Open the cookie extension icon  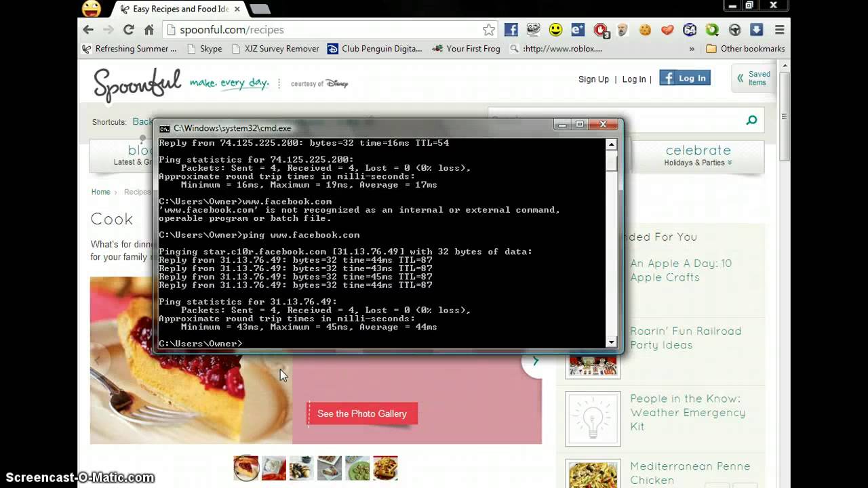point(645,30)
